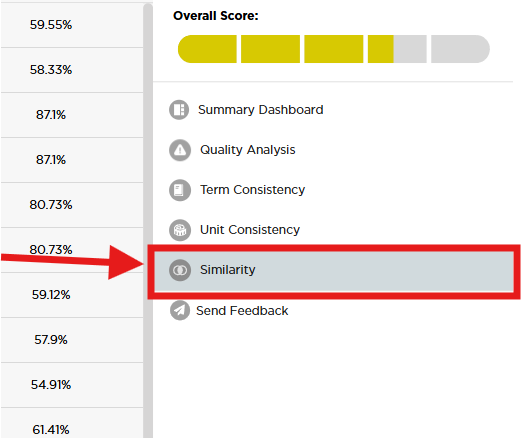Viewport: 521px width, 438px height.
Task: Select the 59.12% similarity row
Action: [72, 295]
